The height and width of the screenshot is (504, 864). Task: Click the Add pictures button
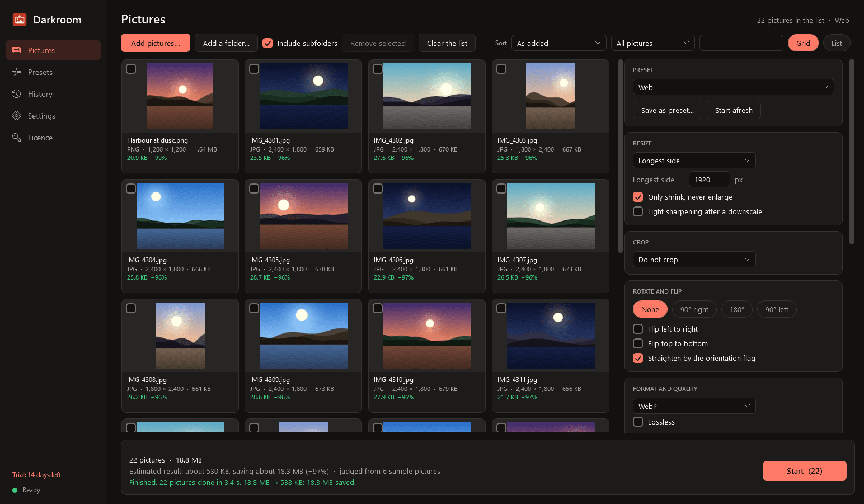point(156,43)
